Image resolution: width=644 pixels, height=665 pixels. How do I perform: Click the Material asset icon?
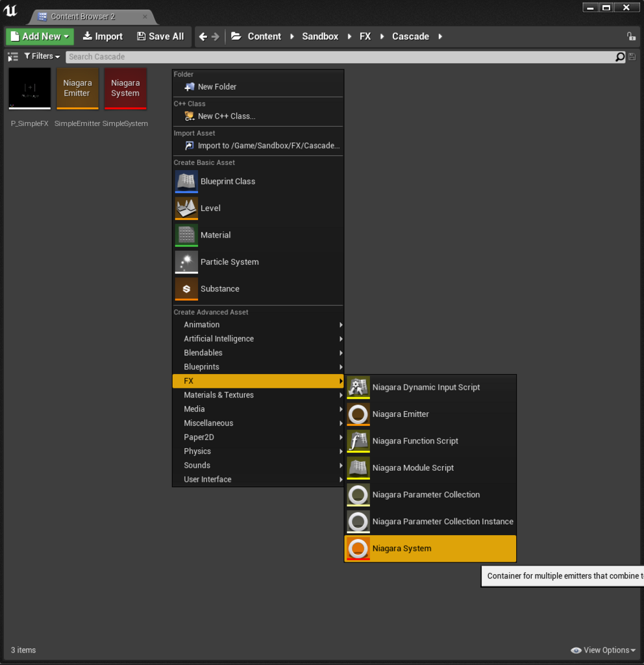tap(186, 235)
